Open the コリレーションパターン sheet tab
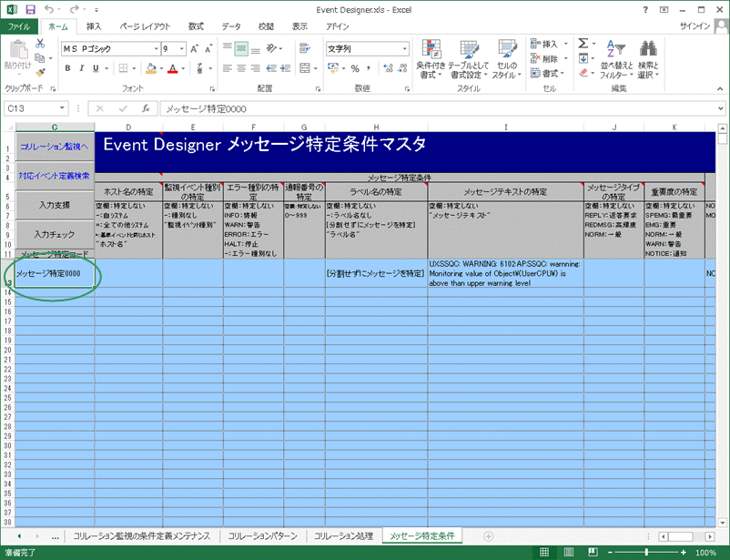This screenshot has height=560, width=730. pos(262,536)
